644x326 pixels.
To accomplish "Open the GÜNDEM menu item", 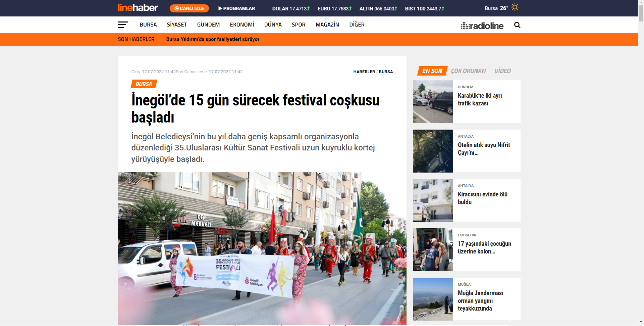I will tap(208, 25).
